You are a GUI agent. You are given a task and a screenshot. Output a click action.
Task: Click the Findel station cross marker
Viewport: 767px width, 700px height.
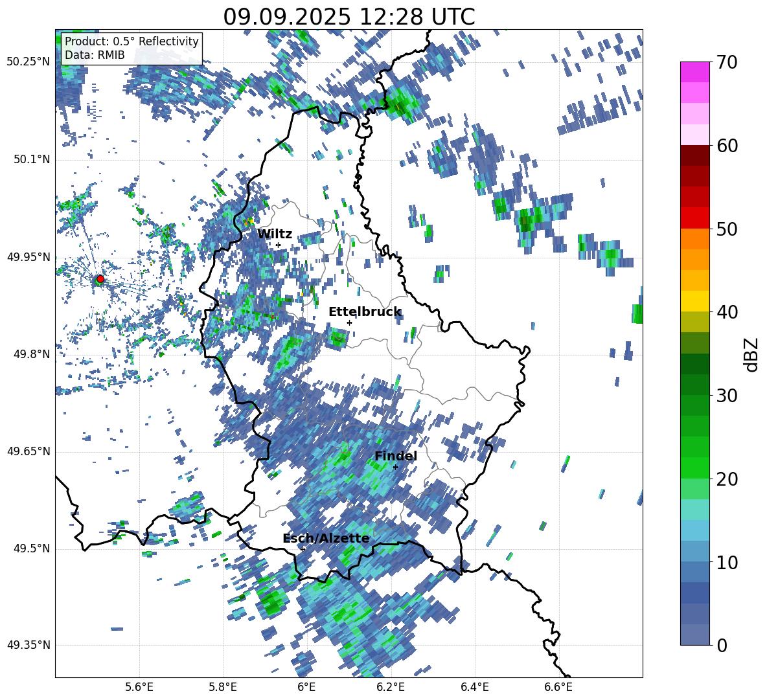(x=395, y=467)
